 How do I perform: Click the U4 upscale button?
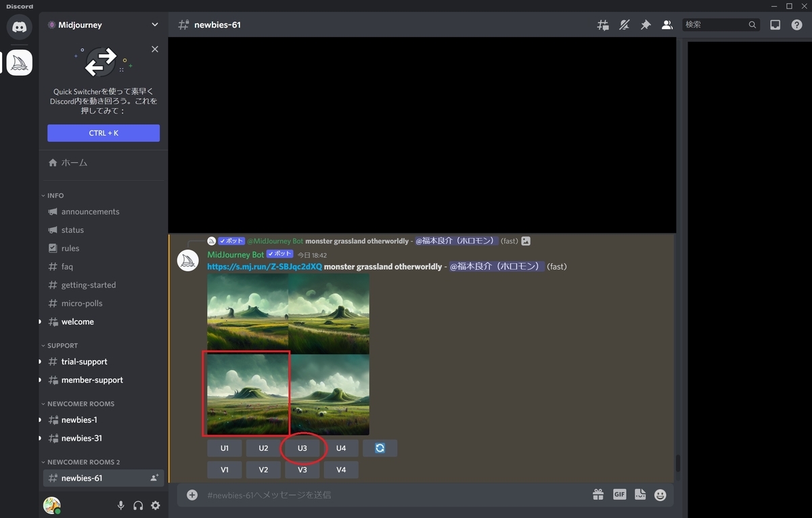[341, 448]
